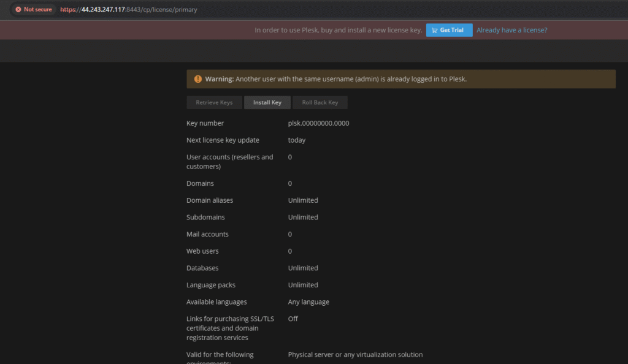Click the Not secure warning badge
This screenshot has height=364, width=628.
click(33, 10)
